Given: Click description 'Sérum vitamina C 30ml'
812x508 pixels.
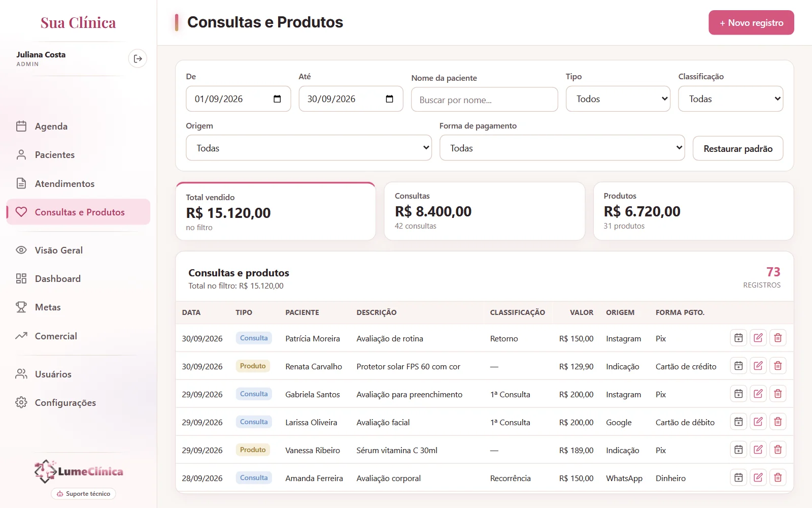Looking at the screenshot, I should 397,450.
